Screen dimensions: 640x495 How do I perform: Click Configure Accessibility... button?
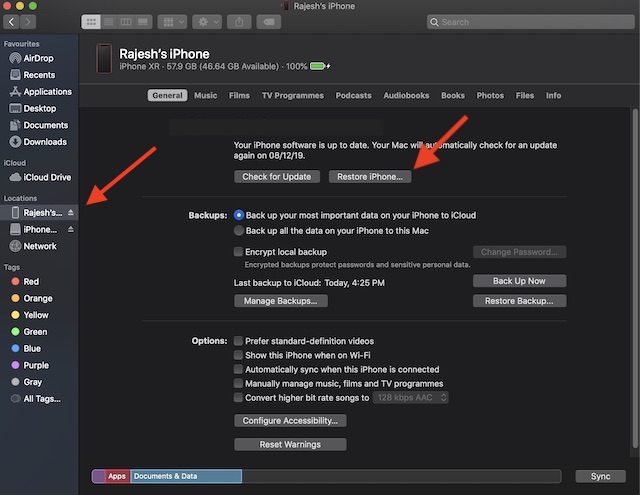point(290,421)
